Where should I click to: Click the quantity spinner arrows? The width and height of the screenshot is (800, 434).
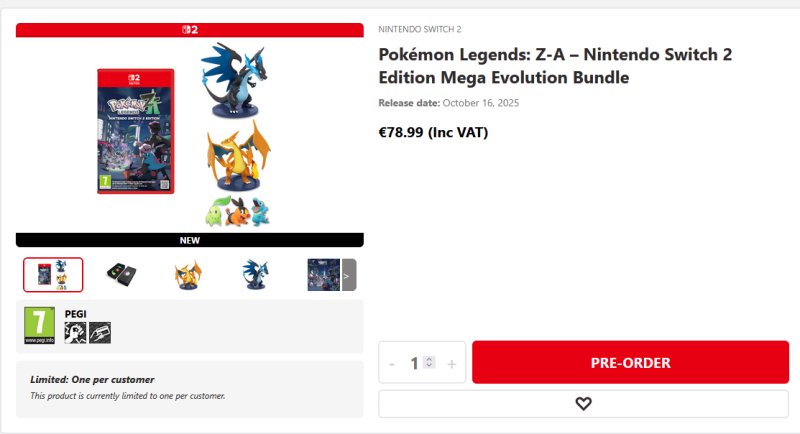(x=429, y=362)
